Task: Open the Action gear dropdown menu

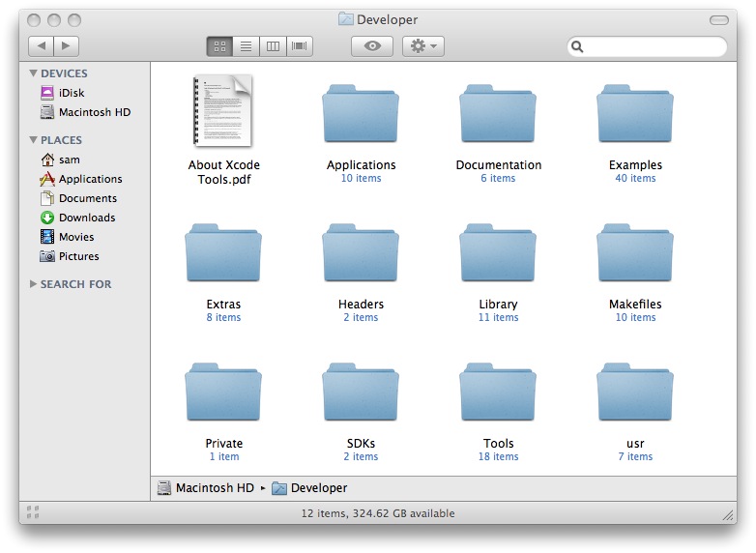Action: [x=422, y=46]
